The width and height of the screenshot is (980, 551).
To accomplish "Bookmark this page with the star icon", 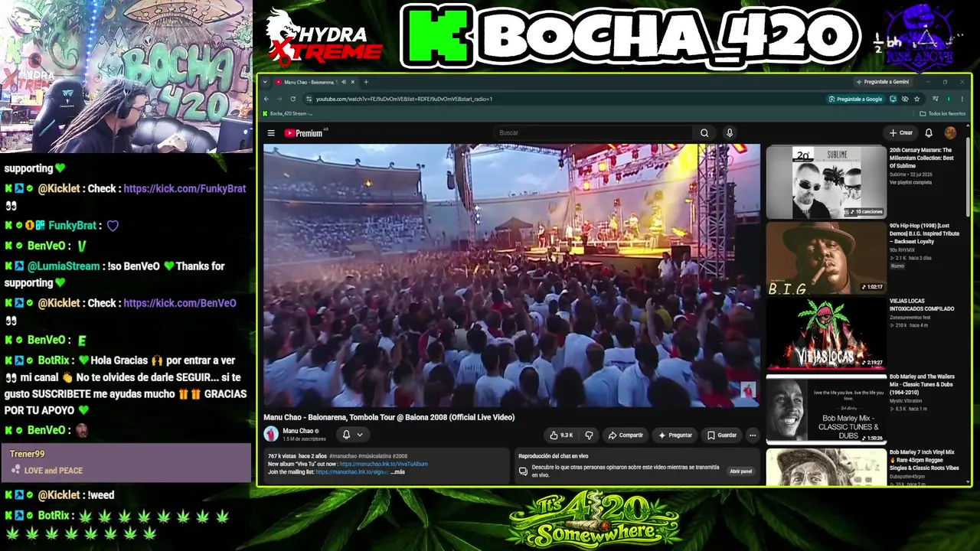I will [x=916, y=99].
